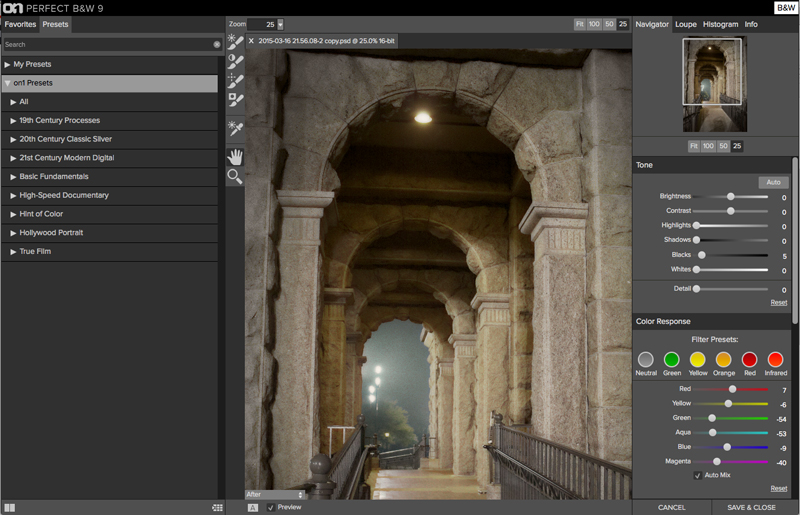Open the Favorites tab
The height and width of the screenshot is (515, 800).
20,23
